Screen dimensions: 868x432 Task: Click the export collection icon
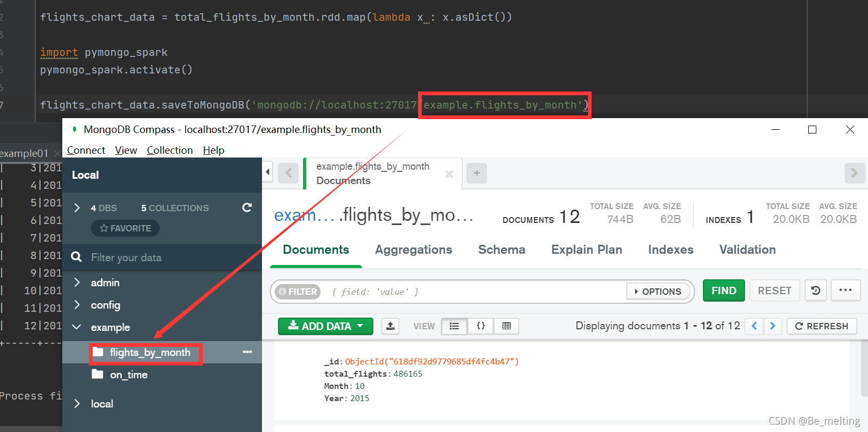point(390,326)
